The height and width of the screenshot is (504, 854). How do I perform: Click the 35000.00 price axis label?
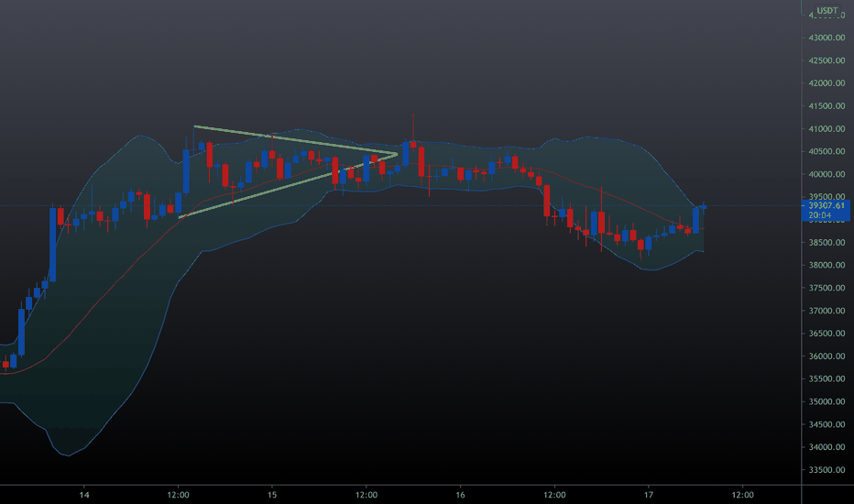tap(827, 401)
